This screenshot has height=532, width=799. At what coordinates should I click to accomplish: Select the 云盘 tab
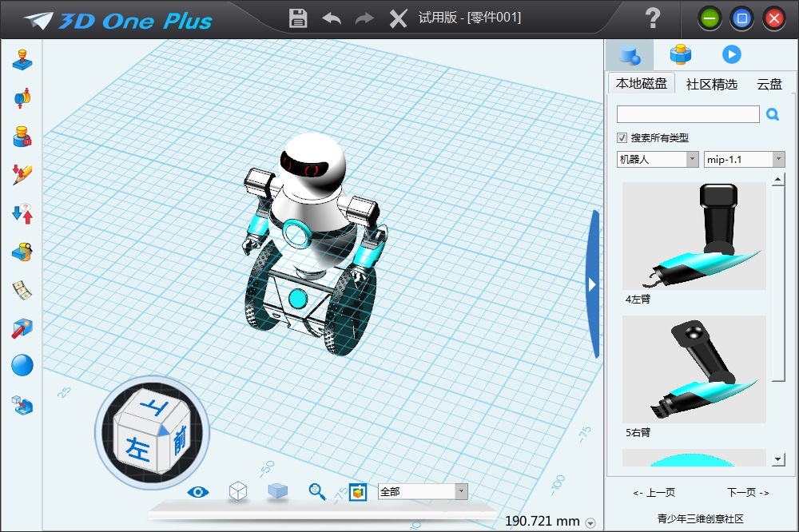click(769, 84)
